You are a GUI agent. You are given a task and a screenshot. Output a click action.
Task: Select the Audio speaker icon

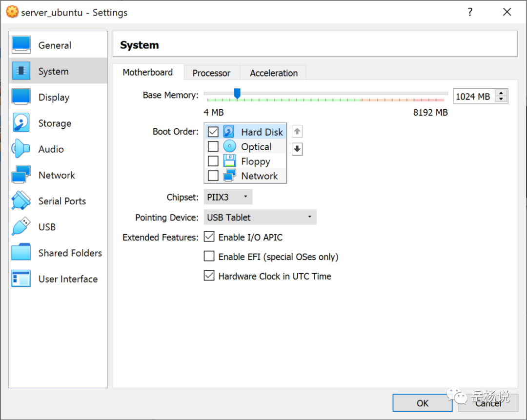[21, 148]
